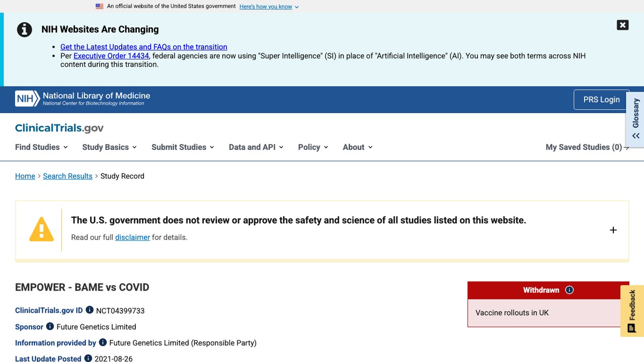Click the info icon next to ClinicalTrials.gov ID
Image resolution: width=644 pixels, height=362 pixels.
pos(90,310)
